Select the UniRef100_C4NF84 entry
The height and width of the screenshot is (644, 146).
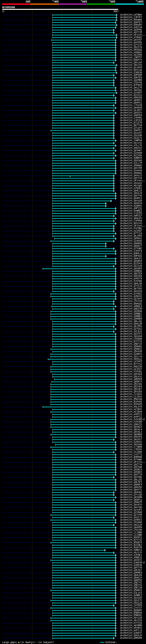click(131, 140)
